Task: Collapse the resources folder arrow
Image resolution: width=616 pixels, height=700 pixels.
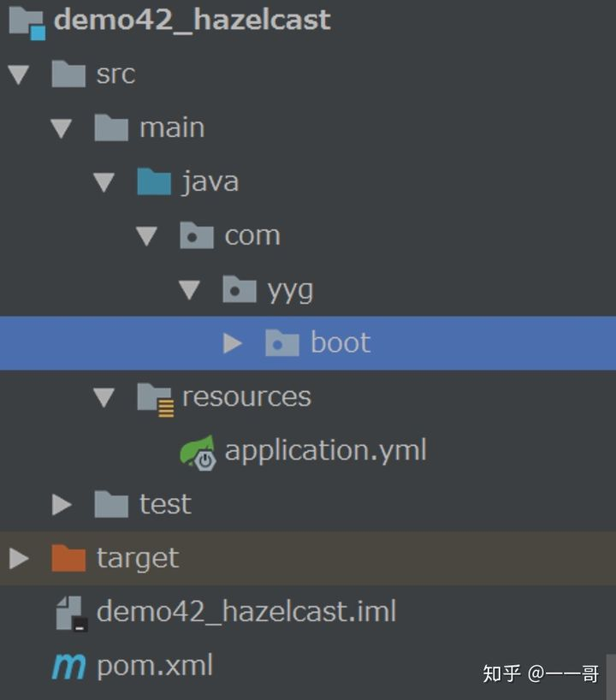Action: coord(104,397)
